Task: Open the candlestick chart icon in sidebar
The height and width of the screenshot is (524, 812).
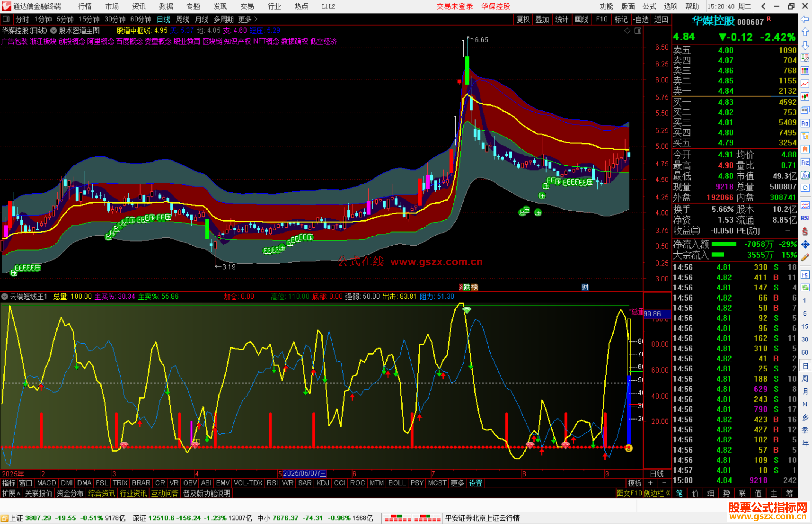Action: point(805,97)
